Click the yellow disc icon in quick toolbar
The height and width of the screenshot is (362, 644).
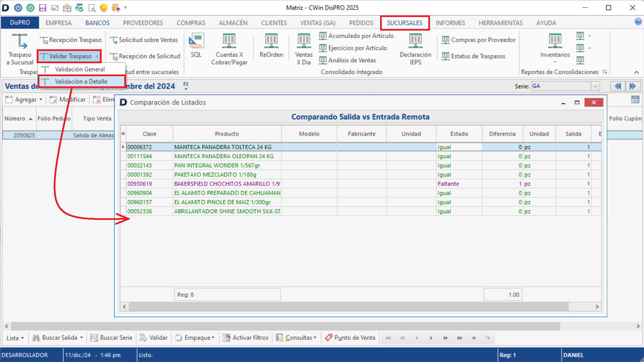[104, 7]
